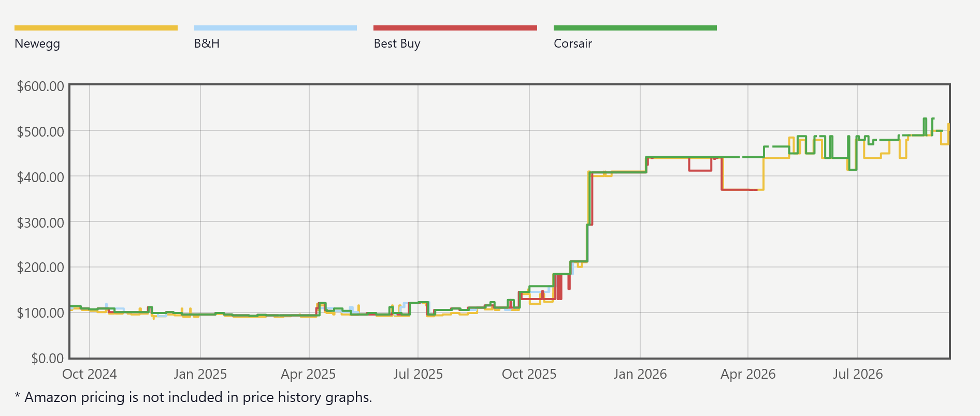Select the Jan 2025 axis label
This screenshot has width=980, height=416.
click(x=200, y=374)
